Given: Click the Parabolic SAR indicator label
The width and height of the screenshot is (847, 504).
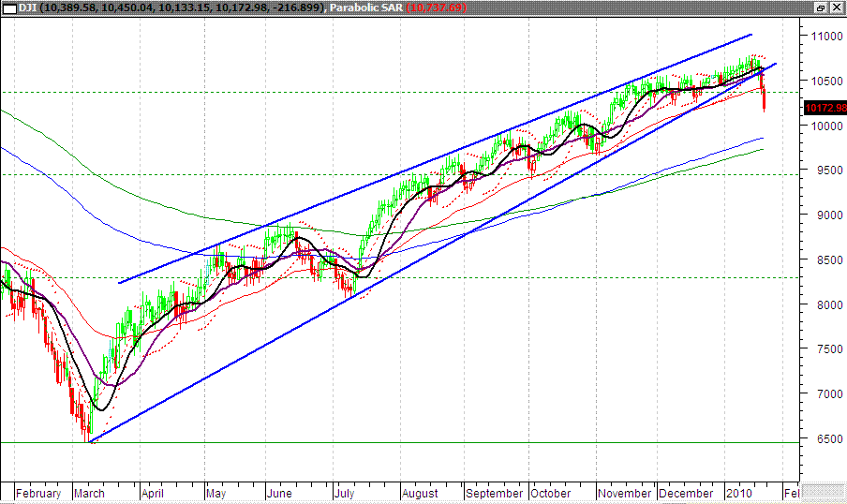Looking at the screenshot, I should [365, 7].
